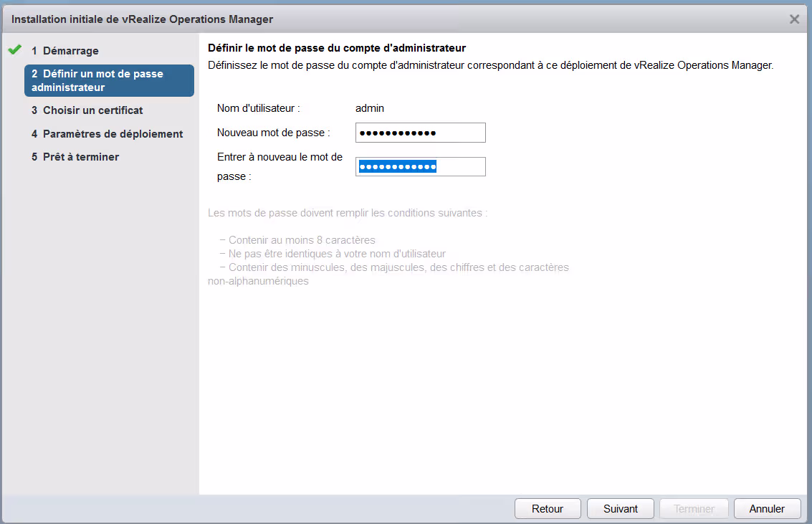
Task: Close the installation dialog with the X
Action: click(x=794, y=19)
